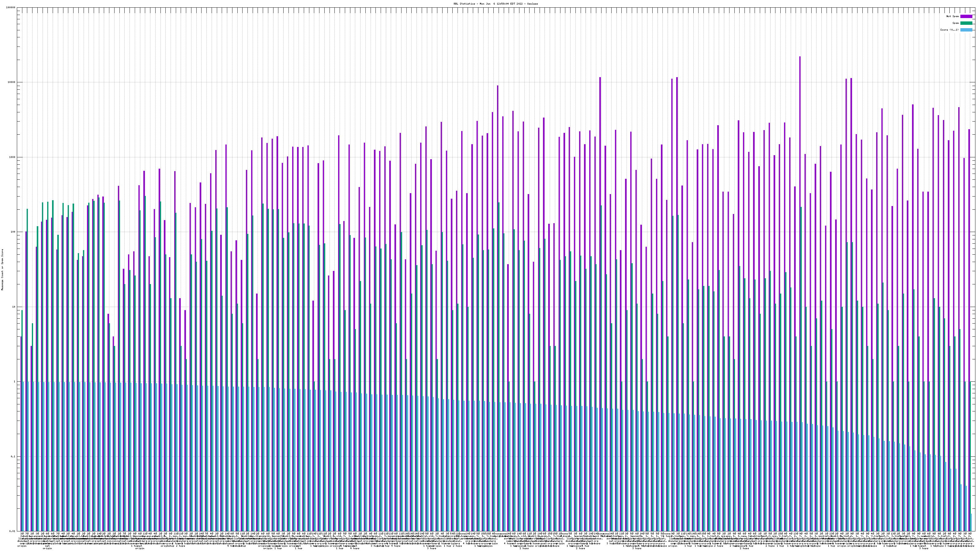Image resolution: width=980 pixels, height=551 pixels.
Task: Click the 10 y-axis tick label
Action: [x=14, y=307]
